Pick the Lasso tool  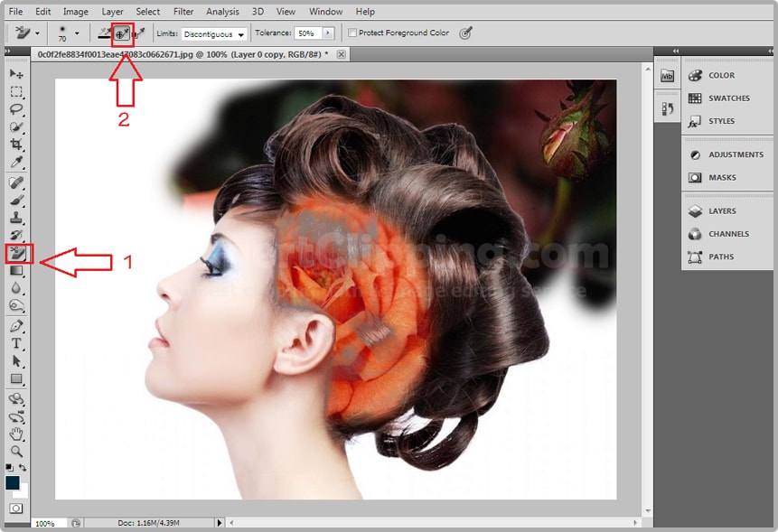16,109
